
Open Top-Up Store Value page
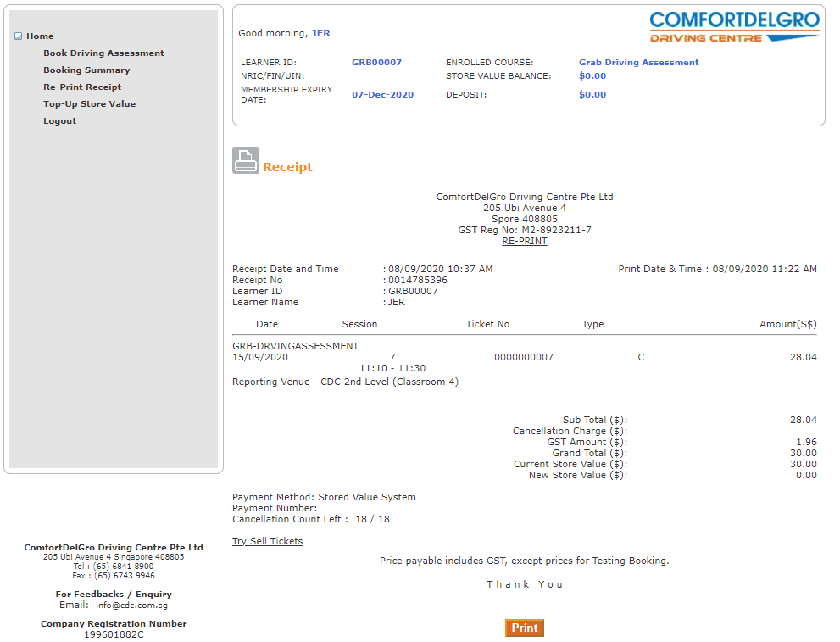pyautogui.click(x=90, y=104)
